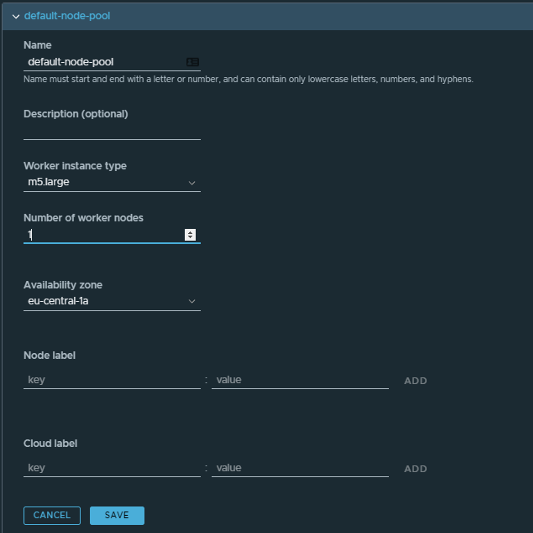Click the Number of worker nodes field
This screenshot has height=533, width=533.
[x=112, y=235]
